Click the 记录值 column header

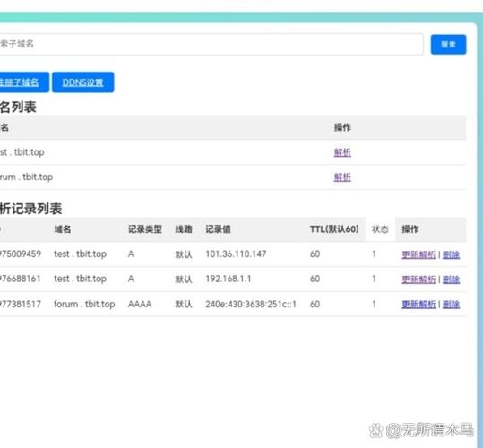pyautogui.click(x=218, y=229)
